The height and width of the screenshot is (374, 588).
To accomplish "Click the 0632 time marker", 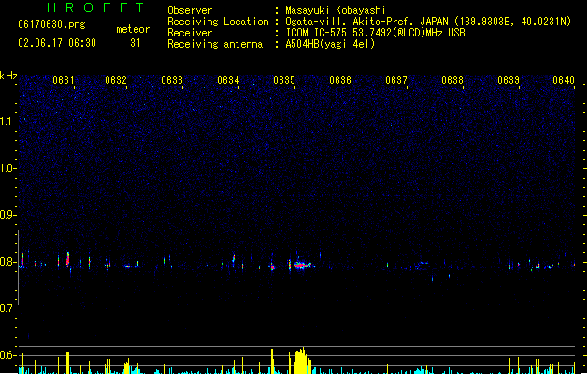I will point(116,80).
